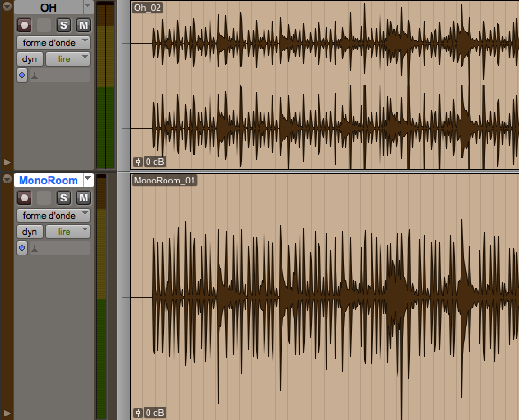Click the Oh_02 clip gain fader icon
Viewport: 519px width, 420px height.
[x=138, y=162]
